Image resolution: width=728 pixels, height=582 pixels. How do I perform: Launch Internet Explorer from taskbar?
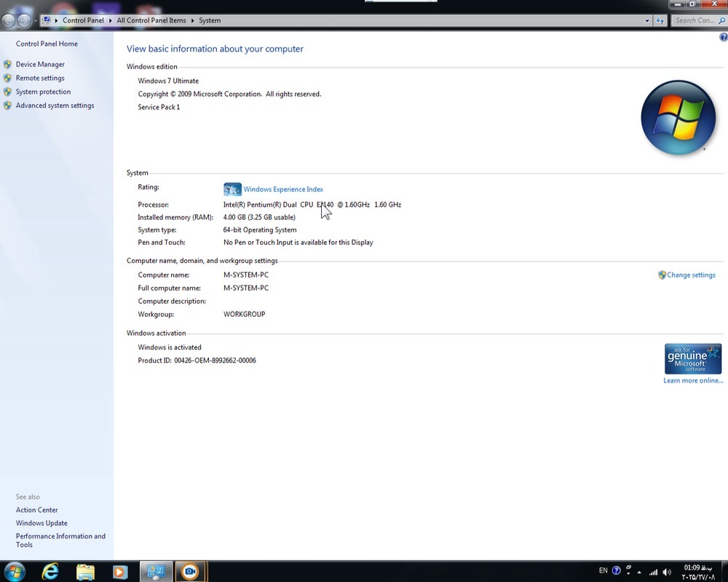(50, 571)
